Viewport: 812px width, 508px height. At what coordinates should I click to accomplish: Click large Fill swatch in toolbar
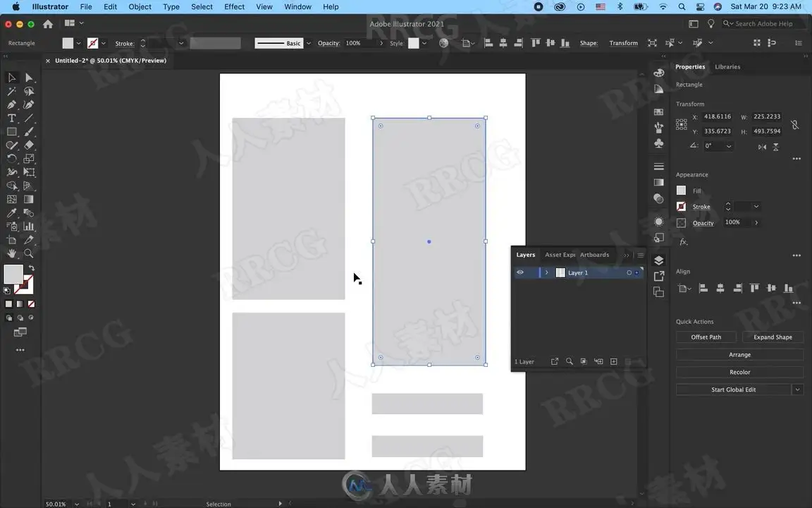click(13, 274)
